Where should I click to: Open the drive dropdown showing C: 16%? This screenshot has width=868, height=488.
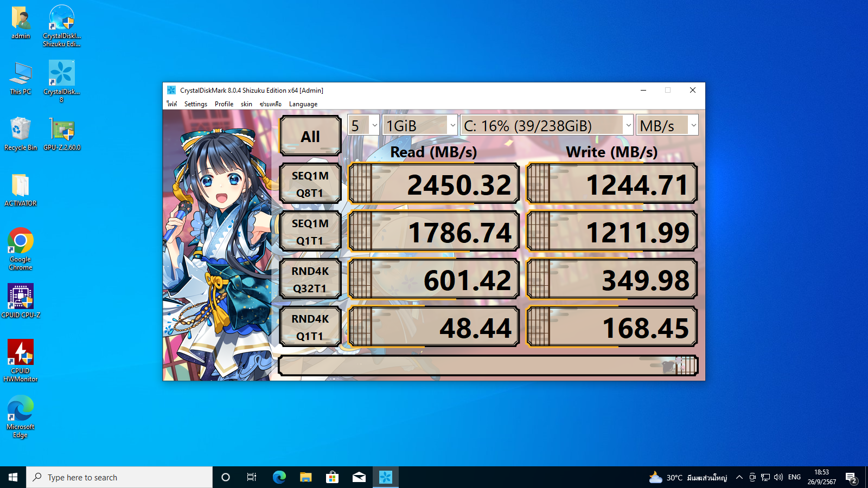(547, 125)
